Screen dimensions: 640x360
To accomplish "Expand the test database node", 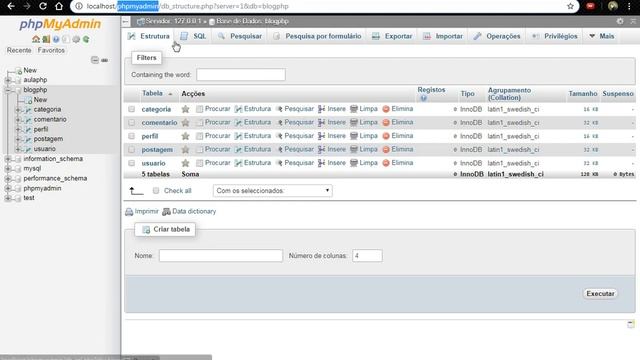I will [8, 198].
